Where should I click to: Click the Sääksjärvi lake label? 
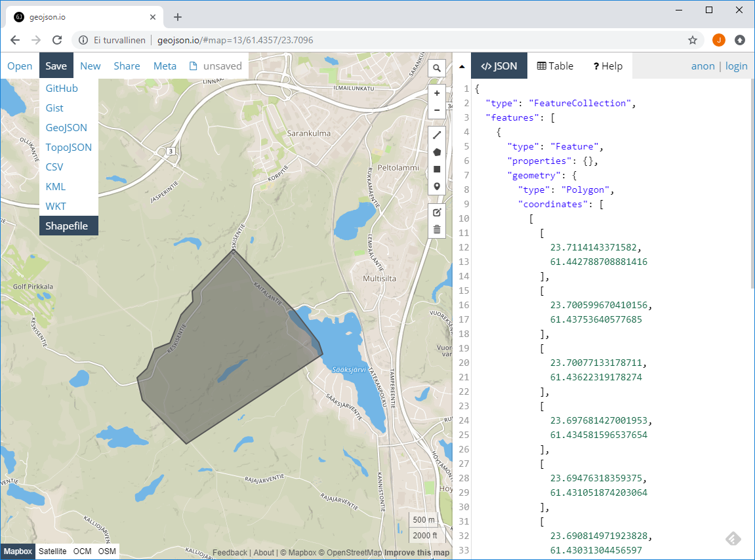click(x=349, y=370)
